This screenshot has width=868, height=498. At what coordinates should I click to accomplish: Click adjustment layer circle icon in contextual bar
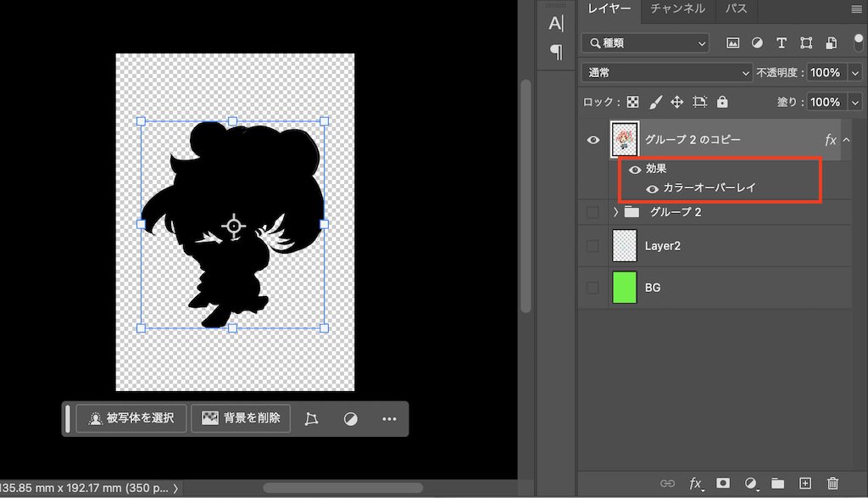point(350,419)
